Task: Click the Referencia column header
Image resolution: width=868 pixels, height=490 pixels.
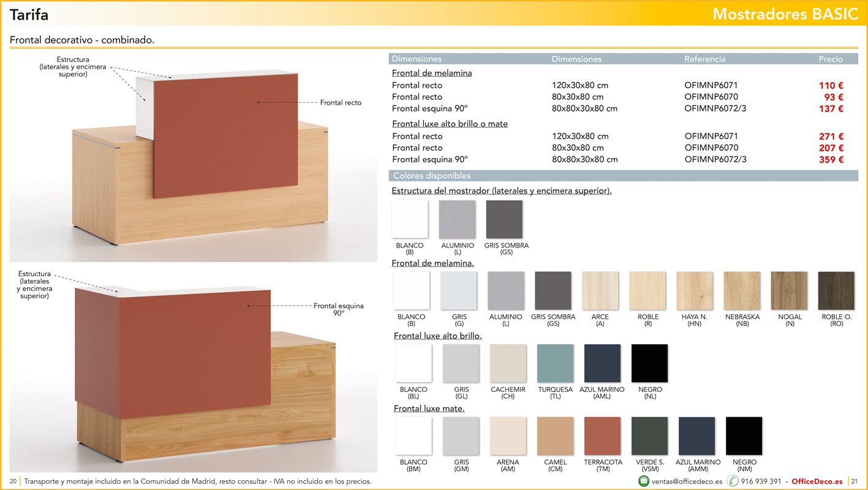Action: 705,59
